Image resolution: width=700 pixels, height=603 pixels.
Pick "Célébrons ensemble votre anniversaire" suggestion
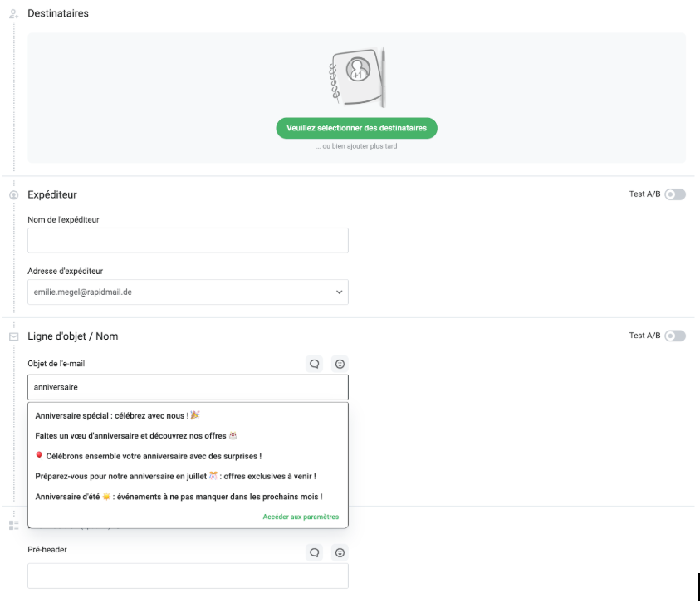148,456
